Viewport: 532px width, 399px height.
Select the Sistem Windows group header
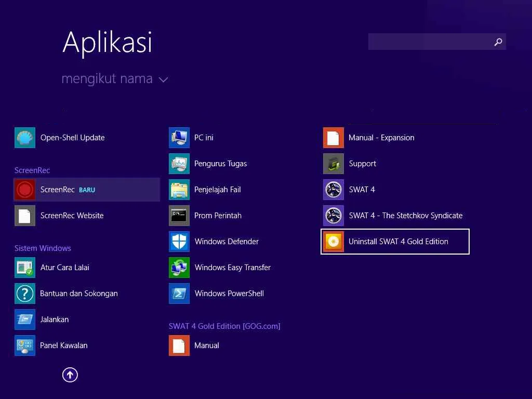tap(43, 248)
